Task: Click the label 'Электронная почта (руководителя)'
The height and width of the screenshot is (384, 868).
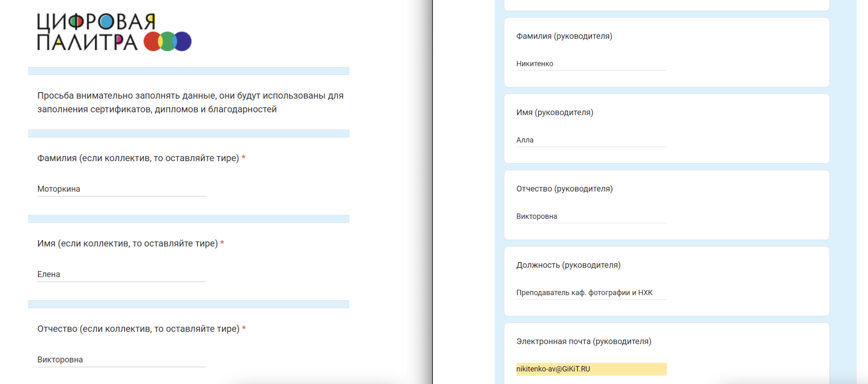Action: 584,341
